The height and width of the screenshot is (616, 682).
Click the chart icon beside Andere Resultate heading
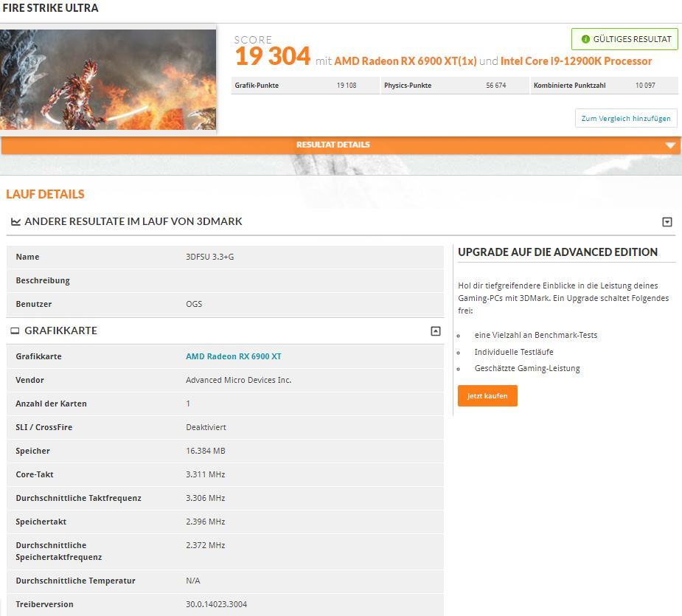(x=15, y=221)
